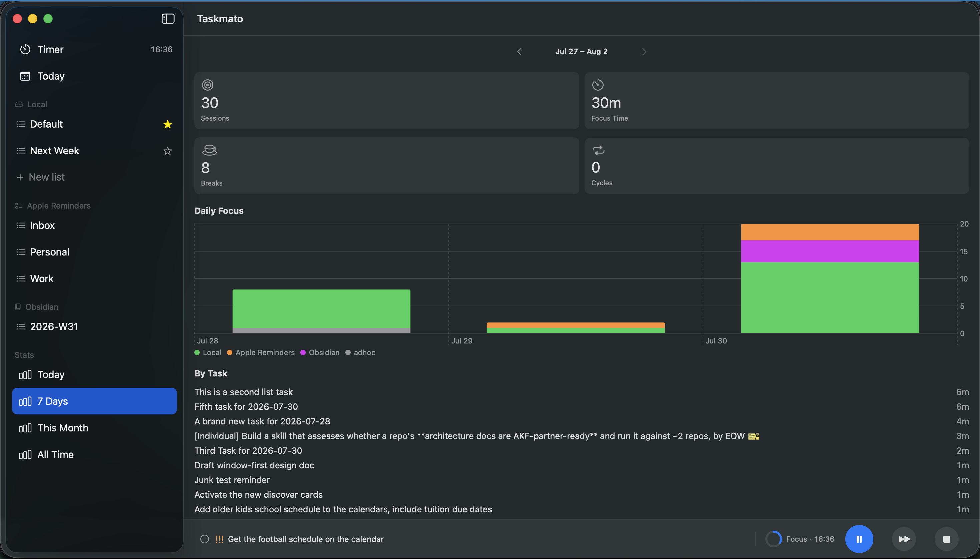This screenshot has height=559, width=980.
Task: Click the Focus Time clock icon
Action: pyautogui.click(x=598, y=85)
